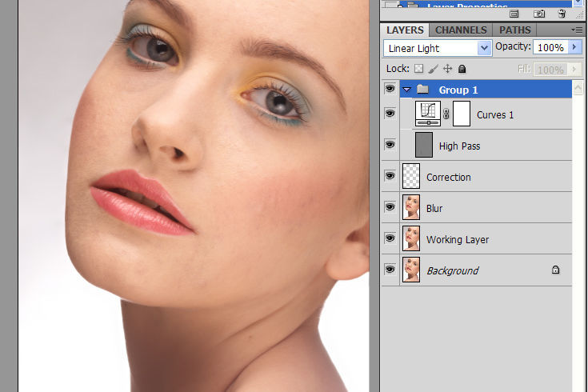Enable lock image pixels brush icon

[x=433, y=69]
